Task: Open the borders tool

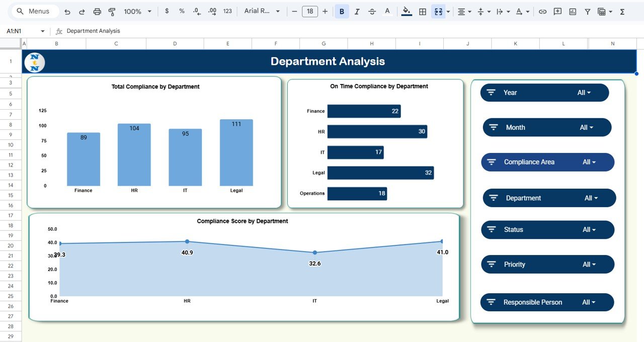Action: point(422,11)
